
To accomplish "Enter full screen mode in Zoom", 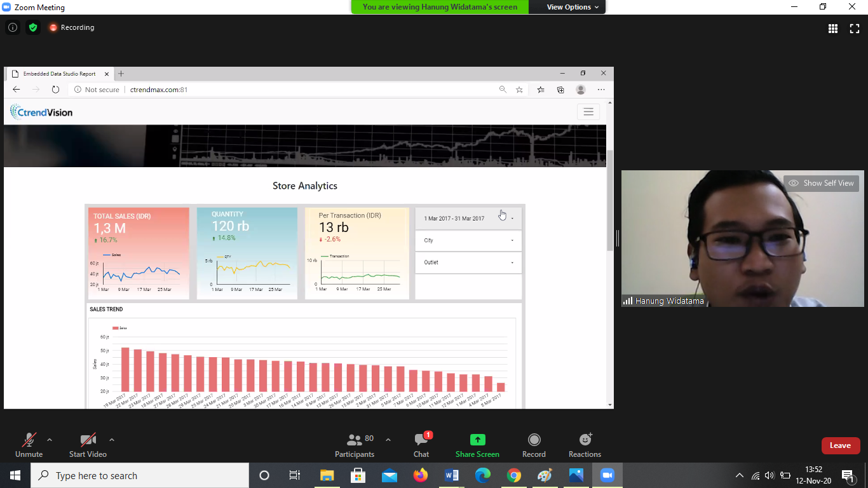I will 855,28.
